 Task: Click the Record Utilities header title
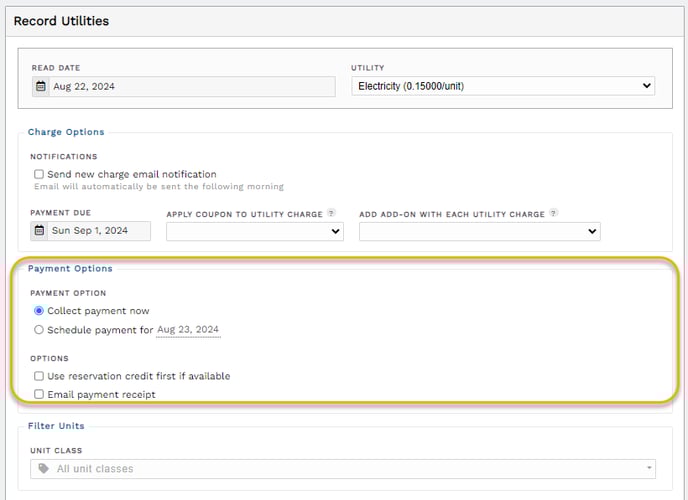pos(61,21)
